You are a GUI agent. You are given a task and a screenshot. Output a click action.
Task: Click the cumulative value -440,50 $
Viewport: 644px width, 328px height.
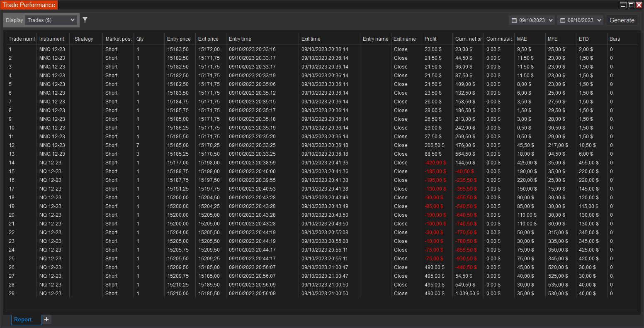pyautogui.click(x=466, y=267)
